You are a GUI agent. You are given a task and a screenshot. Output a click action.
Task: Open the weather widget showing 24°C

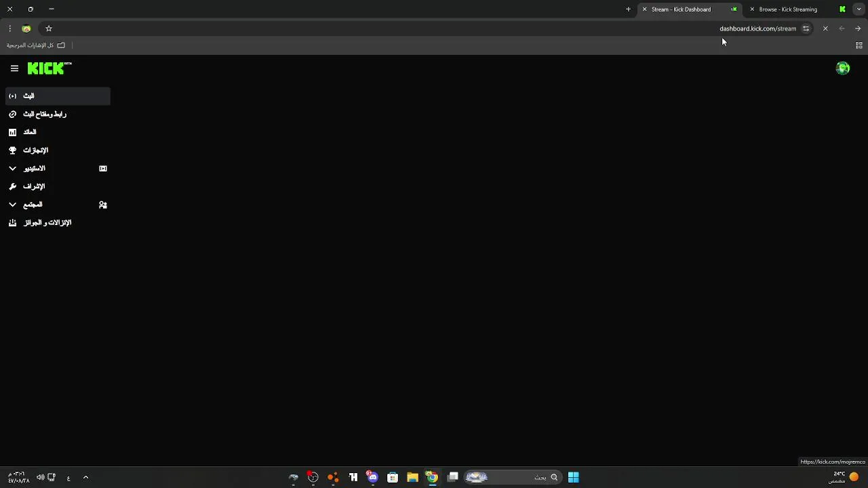pyautogui.click(x=844, y=477)
